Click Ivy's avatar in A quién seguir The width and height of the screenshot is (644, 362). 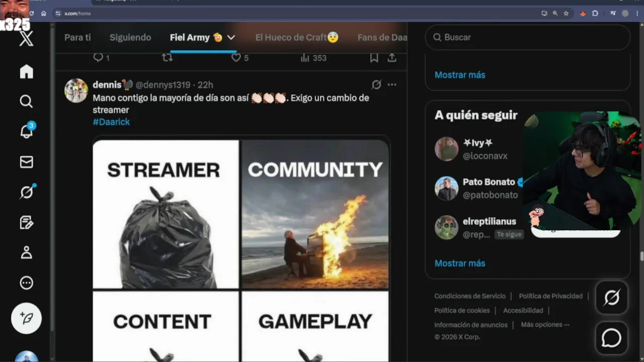(x=446, y=149)
